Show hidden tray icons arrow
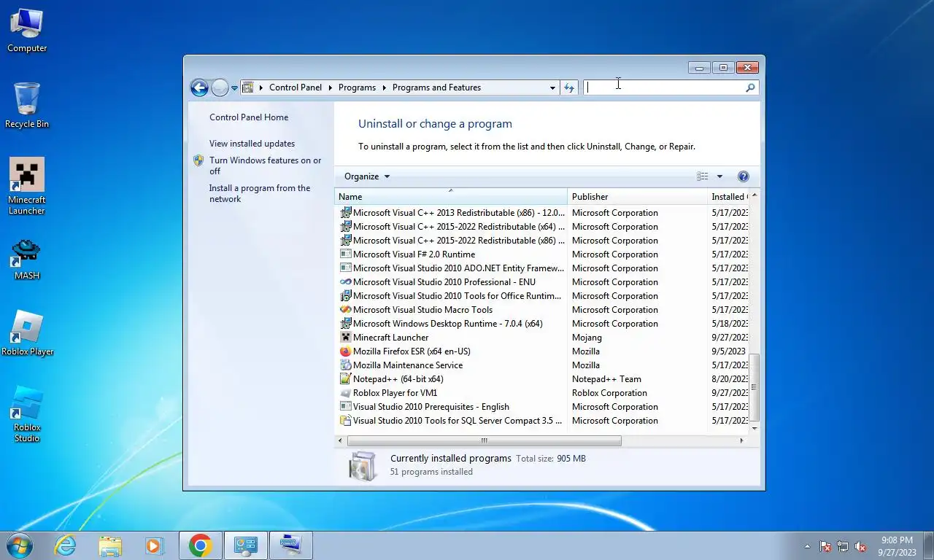 807,546
